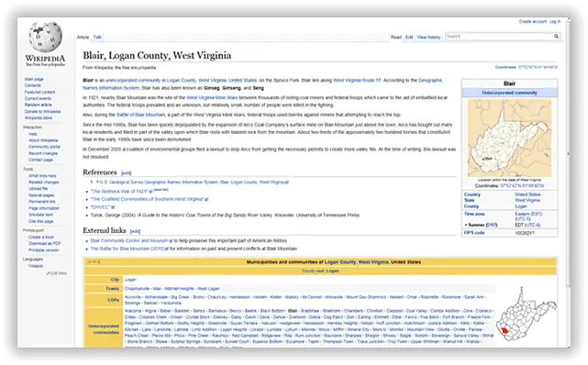The width and height of the screenshot is (588, 365).
Task: Click United States in infobox
Action: tap(527, 194)
